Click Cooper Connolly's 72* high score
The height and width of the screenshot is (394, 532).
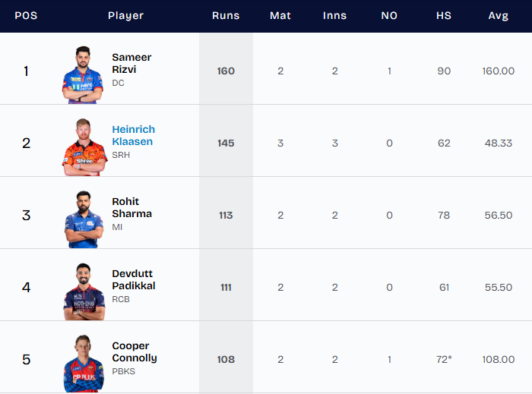tap(444, 359)
